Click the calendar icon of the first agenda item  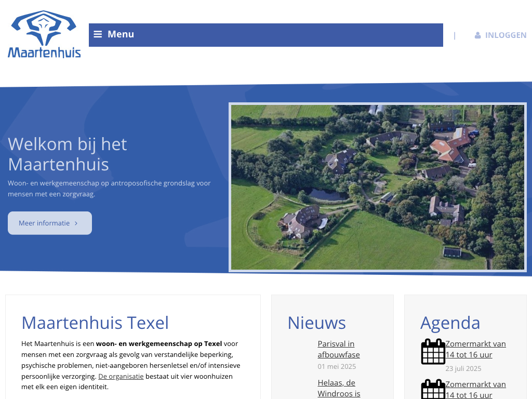[433, 352]
